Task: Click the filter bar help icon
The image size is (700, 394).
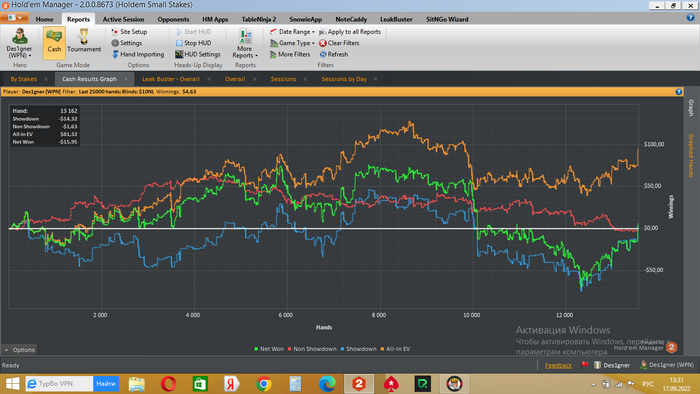Action: click(679, 91)
